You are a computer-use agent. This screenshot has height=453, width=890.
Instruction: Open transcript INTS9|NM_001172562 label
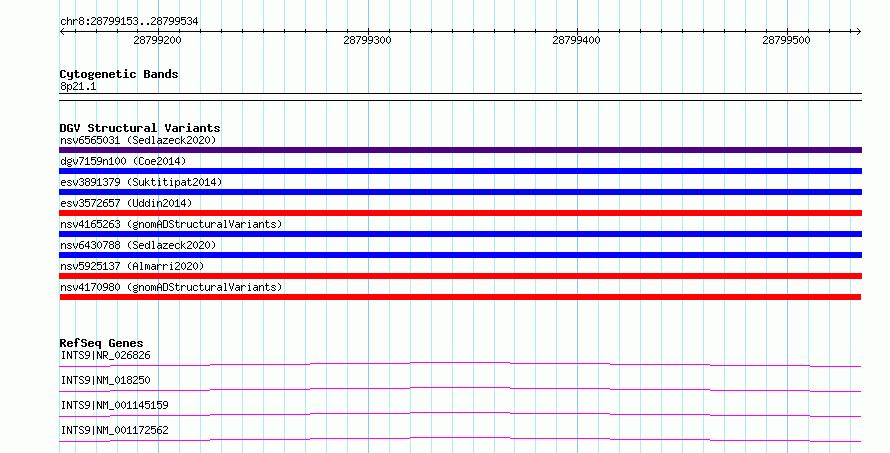[114, 430]
